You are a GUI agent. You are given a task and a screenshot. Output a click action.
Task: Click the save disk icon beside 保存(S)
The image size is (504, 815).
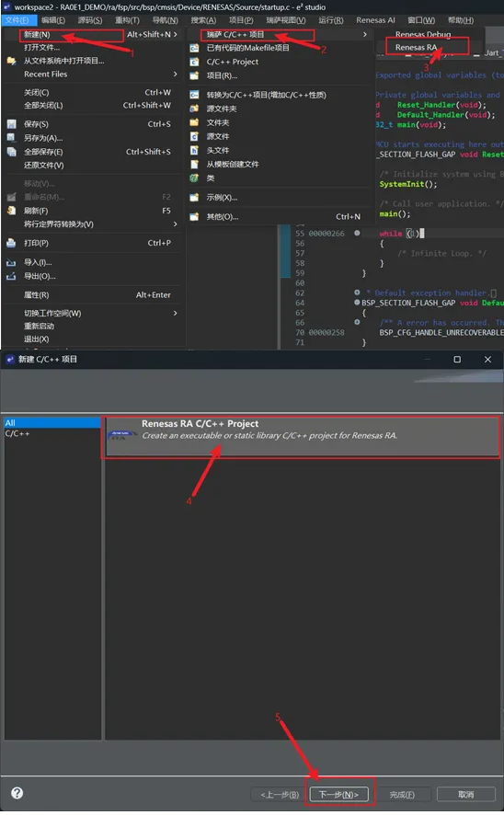(x=11, y=124)
